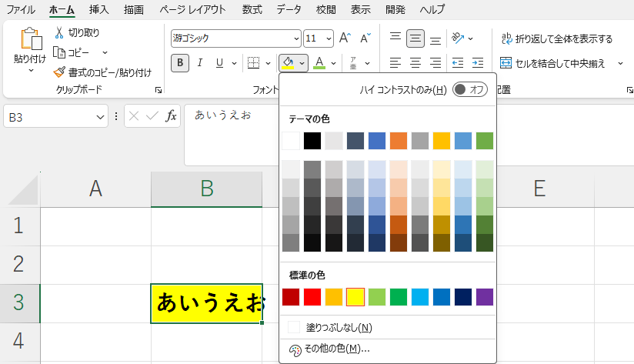Image resolution: width=634 pixels, height=364 pixels.
Task: Click the decrease indent icon
Action: click(458, 63)
